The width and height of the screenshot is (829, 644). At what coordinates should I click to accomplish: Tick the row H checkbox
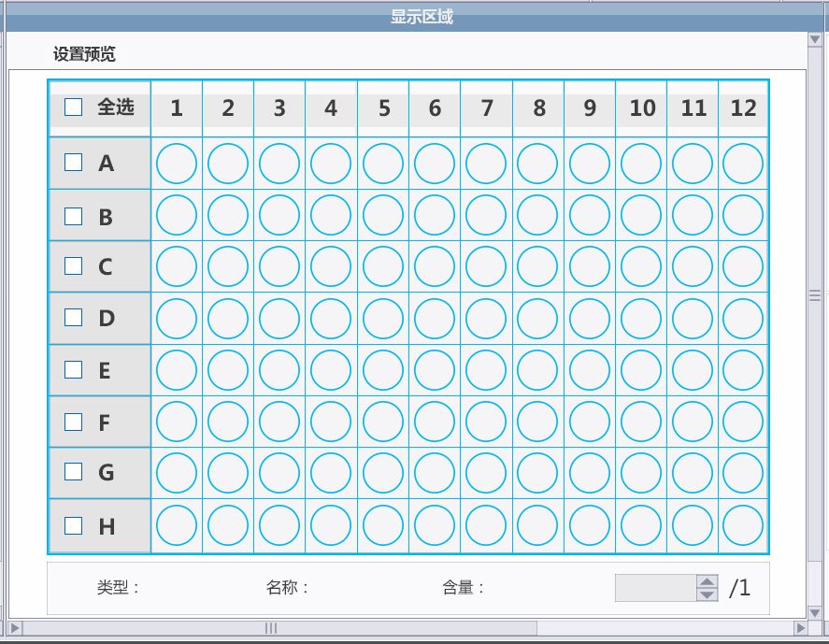tap(74, 525)
